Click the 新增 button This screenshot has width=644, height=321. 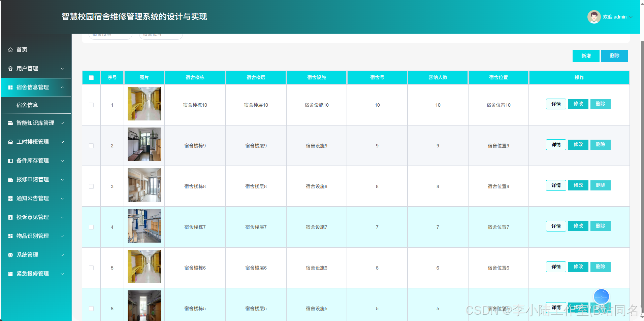586,56
